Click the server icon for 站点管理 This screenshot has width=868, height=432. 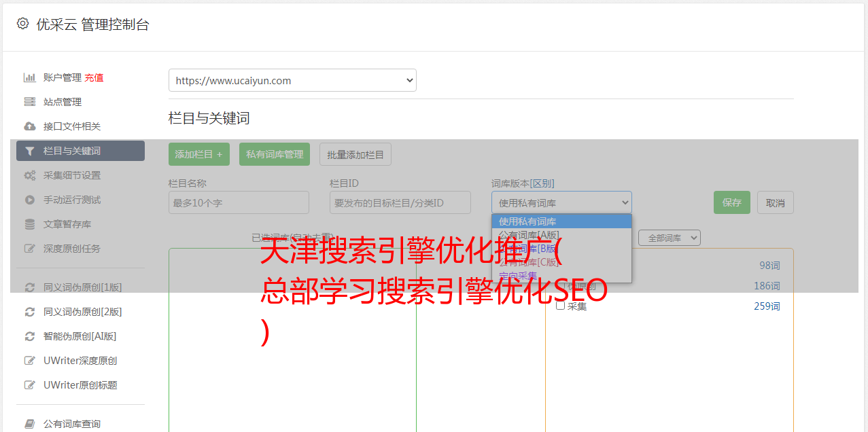pyautogui.click(x=30, y=102)
